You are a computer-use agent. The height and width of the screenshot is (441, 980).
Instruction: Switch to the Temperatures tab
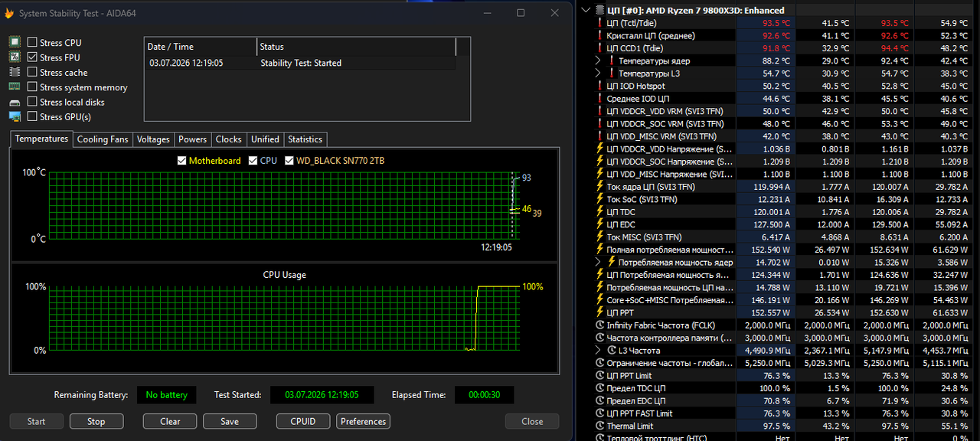point(41,139)
